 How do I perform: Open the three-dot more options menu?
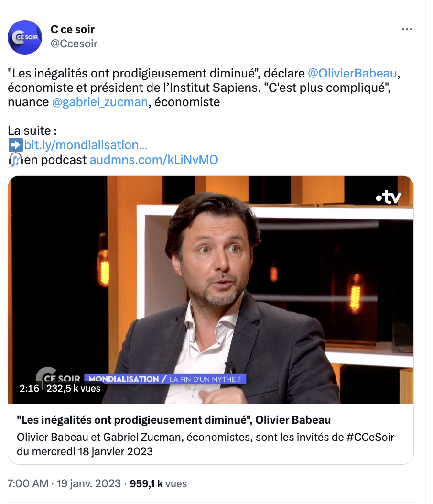407,29
